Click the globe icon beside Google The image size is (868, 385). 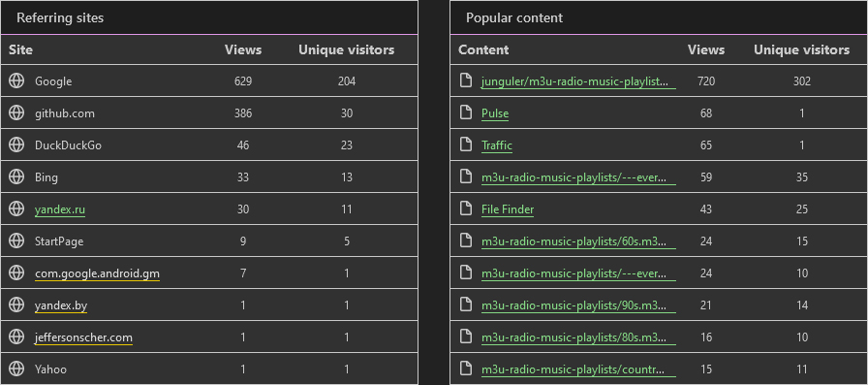tap(16, 80)
